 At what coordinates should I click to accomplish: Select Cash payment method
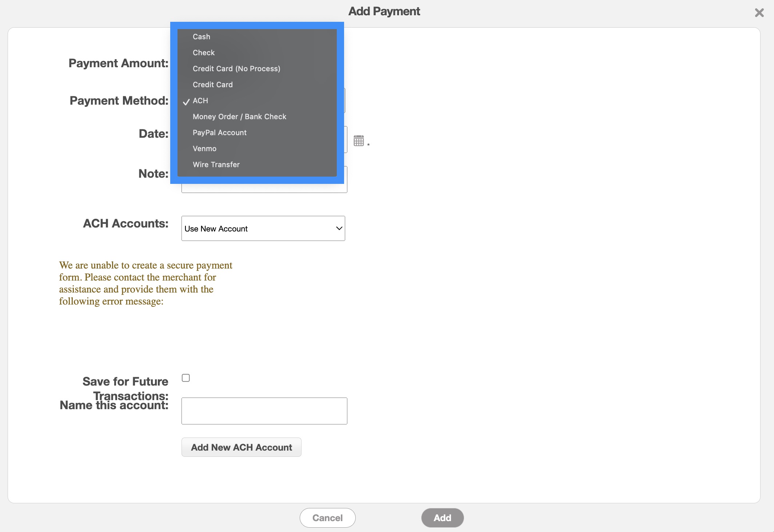click(201, 37)
